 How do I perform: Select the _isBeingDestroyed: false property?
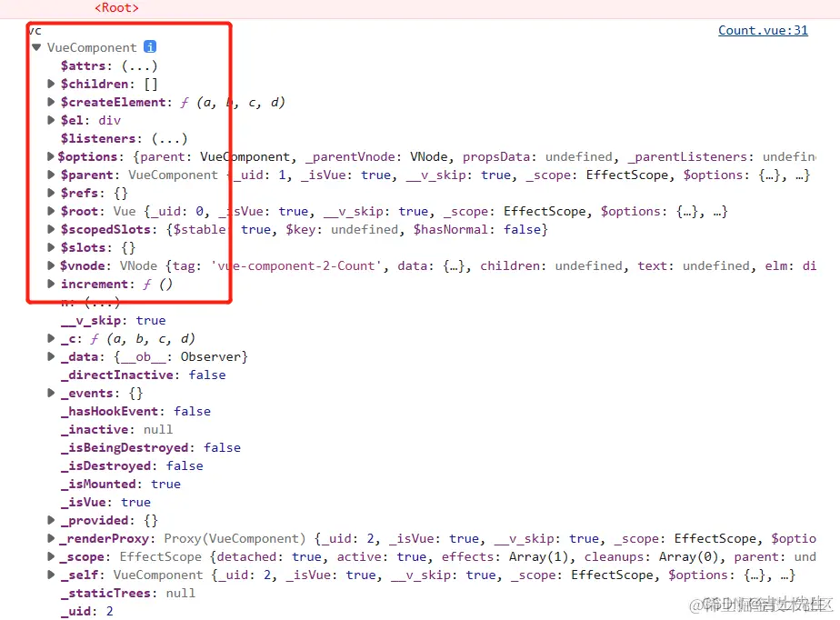pyautogui.click(x=151, y=448)
